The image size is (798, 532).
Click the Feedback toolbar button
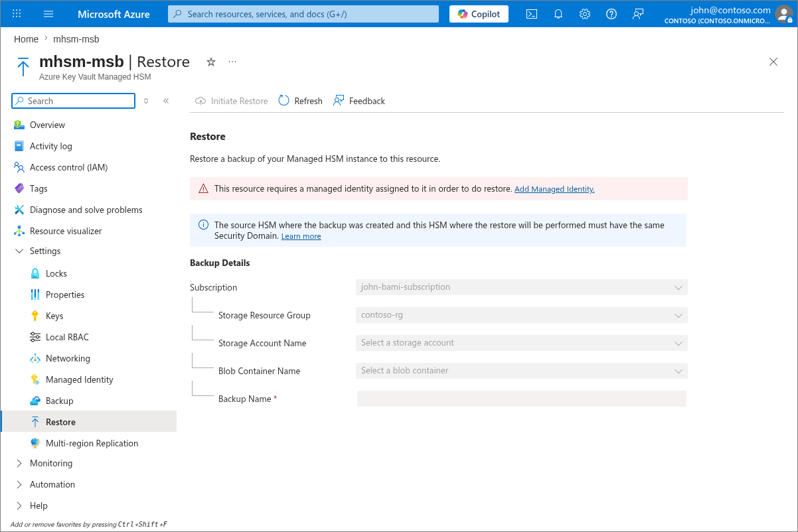pyautogui.click(x=359, y=101)
